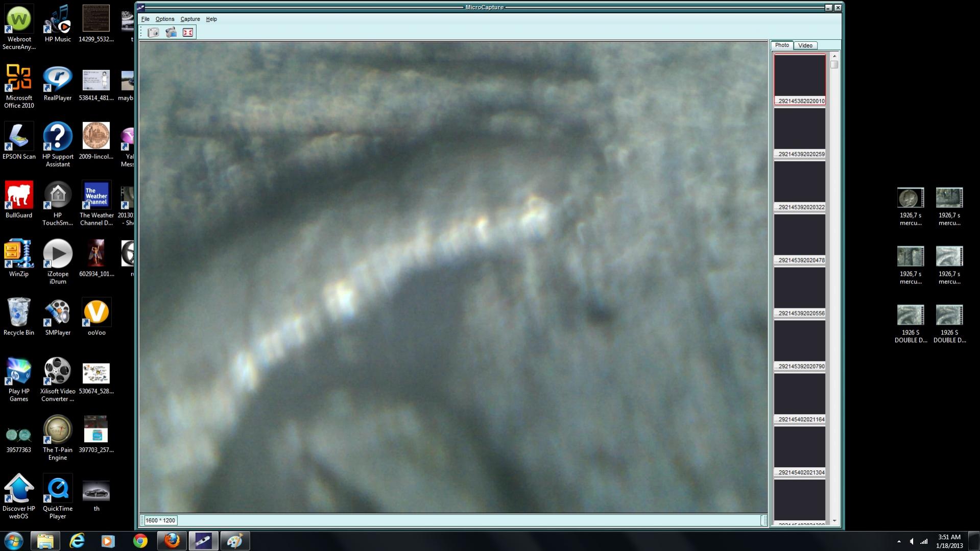Open the Options menu
This screenshot has height=551, width=980.
[x=164, y=19]
